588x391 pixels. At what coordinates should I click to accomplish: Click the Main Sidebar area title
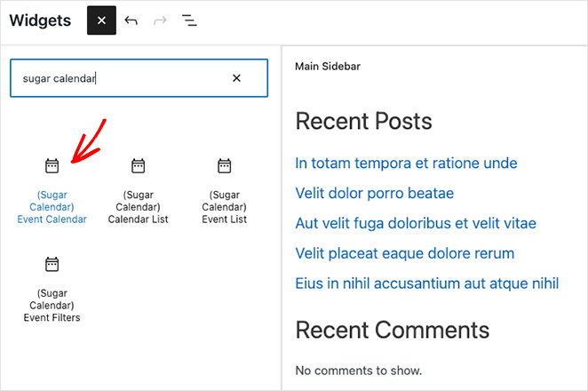click(x=328, y=67)
